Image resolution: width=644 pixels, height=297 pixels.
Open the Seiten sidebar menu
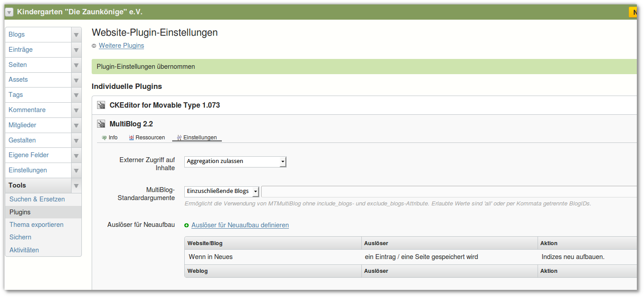pos(38,65)
